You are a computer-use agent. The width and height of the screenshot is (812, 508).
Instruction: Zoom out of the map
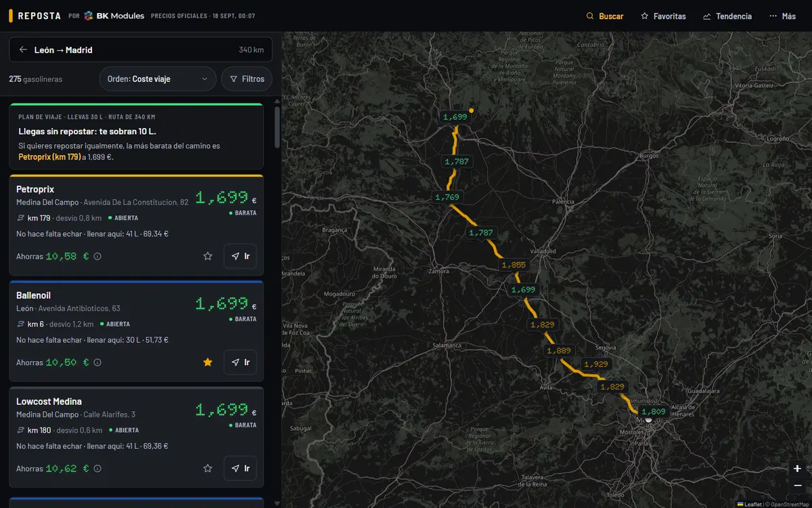tap(798, 485)
